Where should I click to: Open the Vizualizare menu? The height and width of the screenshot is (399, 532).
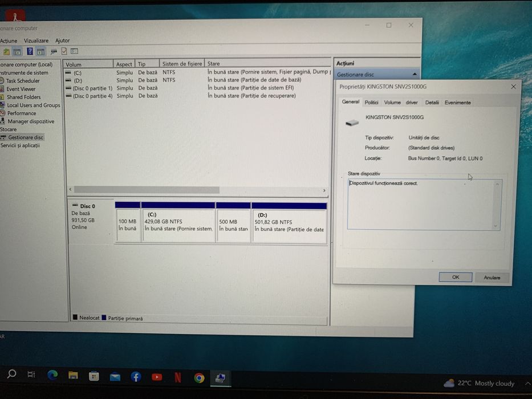tap(36, 40)
